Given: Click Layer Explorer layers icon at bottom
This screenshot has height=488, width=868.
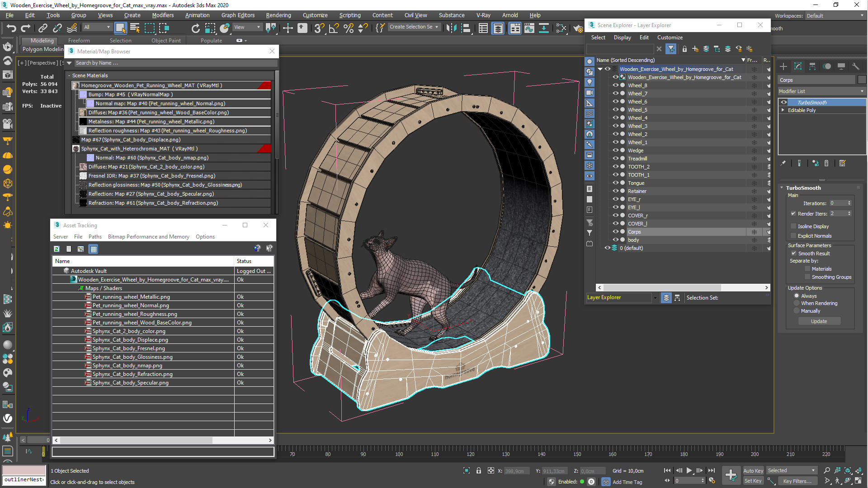Looking at the screenshot, I should click(x=666, y=298).
